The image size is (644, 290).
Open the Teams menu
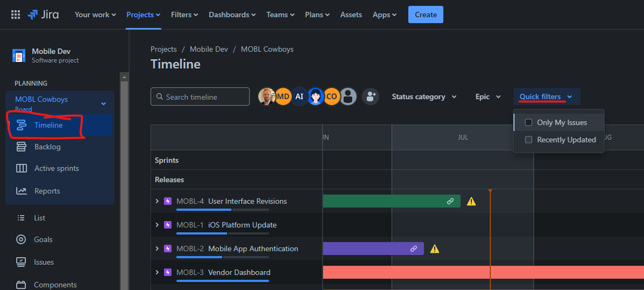pyautogui.click(x=280, y=15)
